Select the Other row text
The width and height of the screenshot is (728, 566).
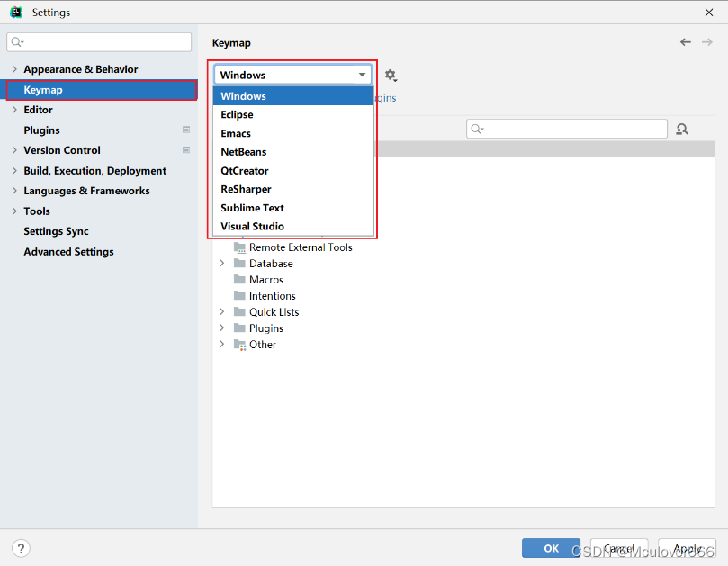click(263, 345)
